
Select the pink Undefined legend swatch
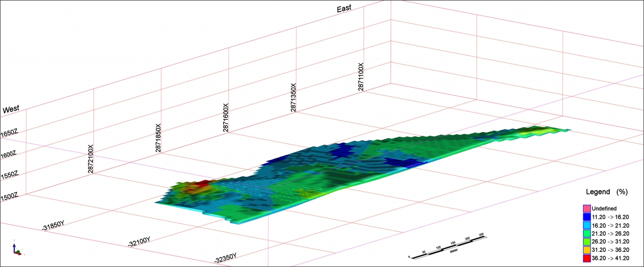point(586,209)
